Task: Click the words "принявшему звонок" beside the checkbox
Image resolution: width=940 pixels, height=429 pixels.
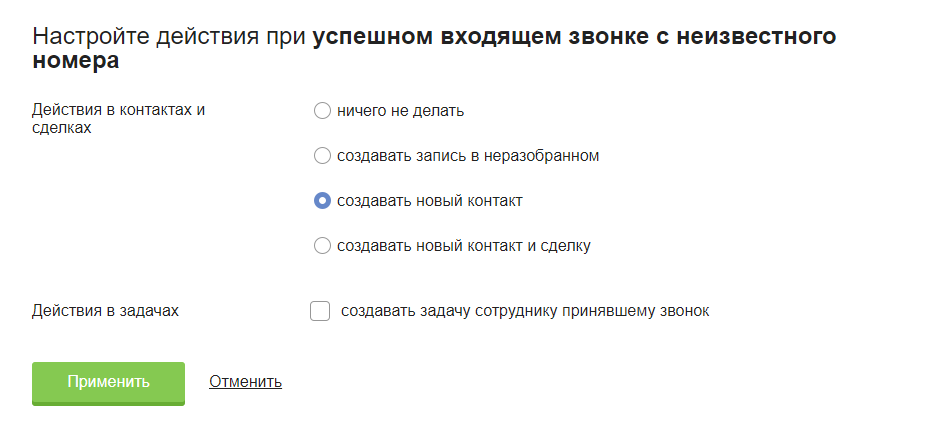Action: coord(643,311)
